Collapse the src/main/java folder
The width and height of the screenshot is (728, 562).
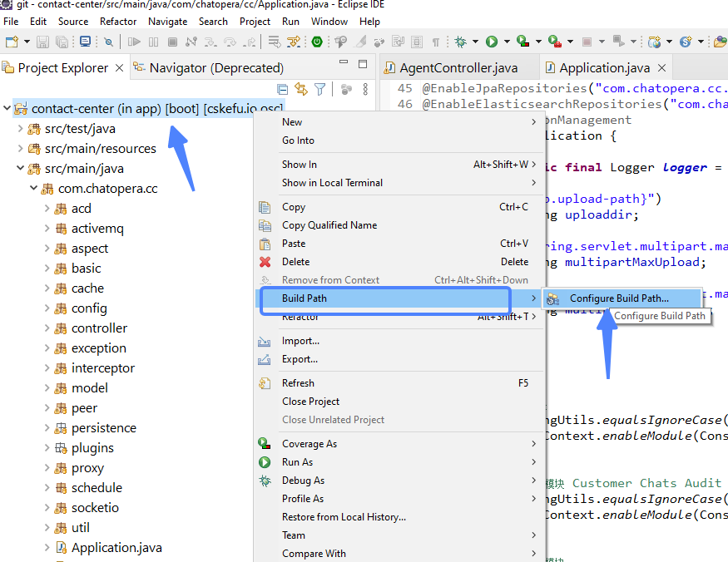[20, 168]
